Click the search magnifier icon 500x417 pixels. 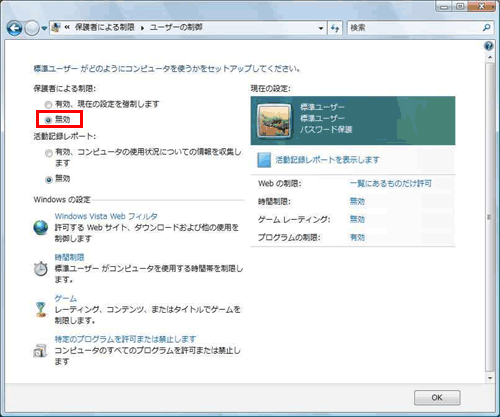click(x=486, y=28)
